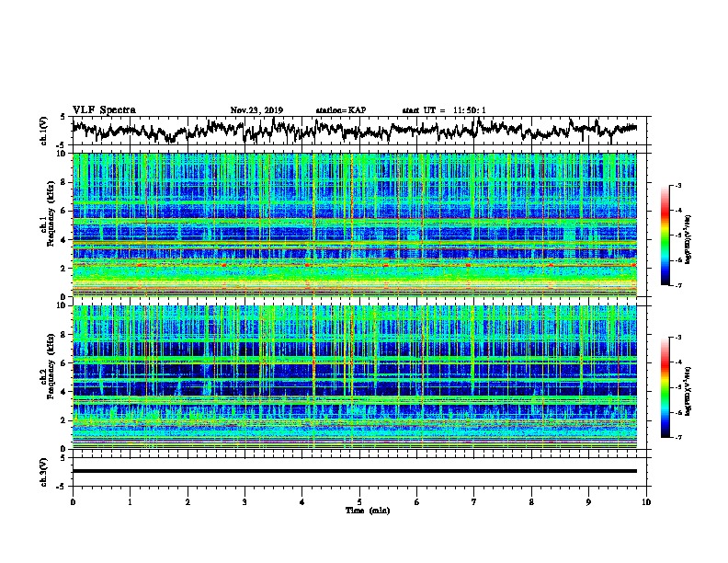Click time axis tick label "3"

(245, 502)
